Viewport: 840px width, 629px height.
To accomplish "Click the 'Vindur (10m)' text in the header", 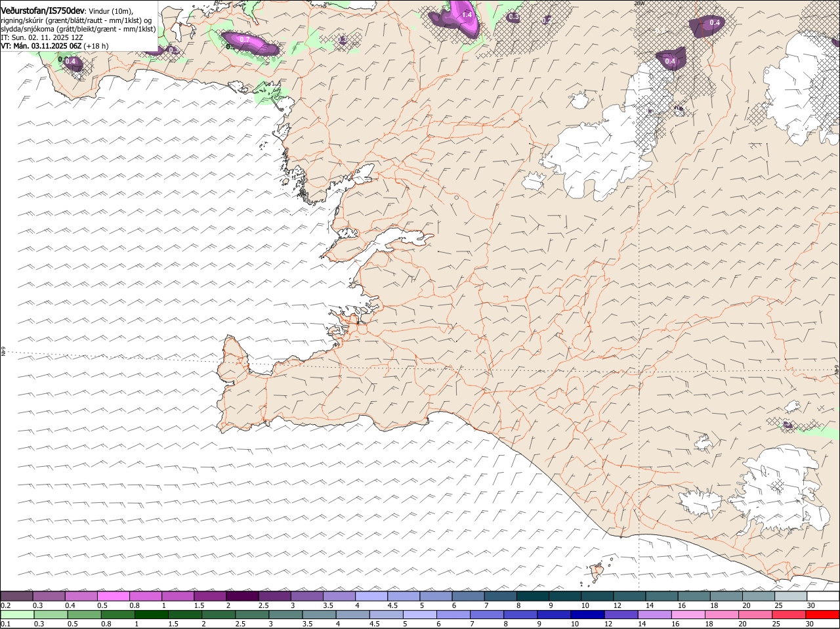I will tap(111, 11).
